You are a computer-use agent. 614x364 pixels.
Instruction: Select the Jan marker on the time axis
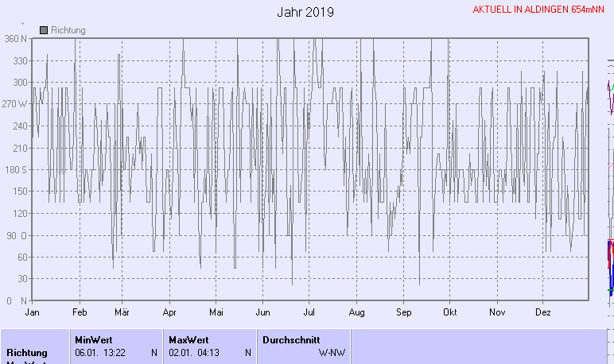[x=33, y=313]
